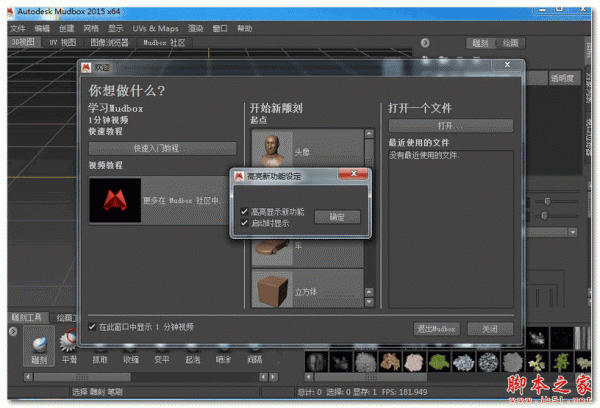The width and height of the screenshot is (600, 408).
Task: Pick the dark green bushy plant stamp
Action: pyautogui.click(x=561, y=362)
